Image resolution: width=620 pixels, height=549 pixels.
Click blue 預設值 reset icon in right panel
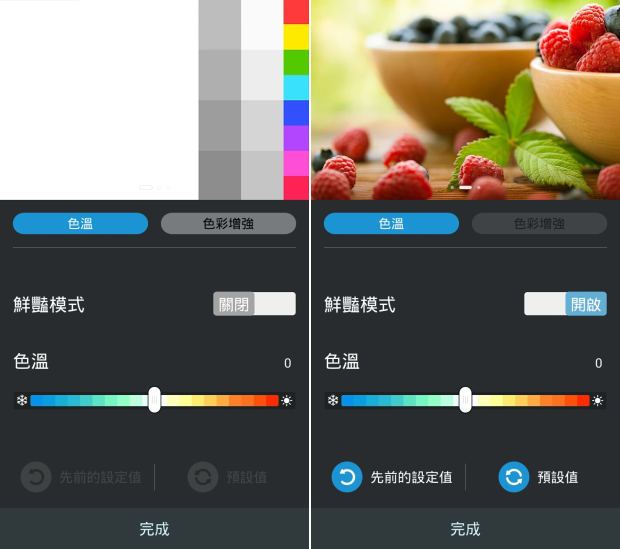tap(514, 477)
